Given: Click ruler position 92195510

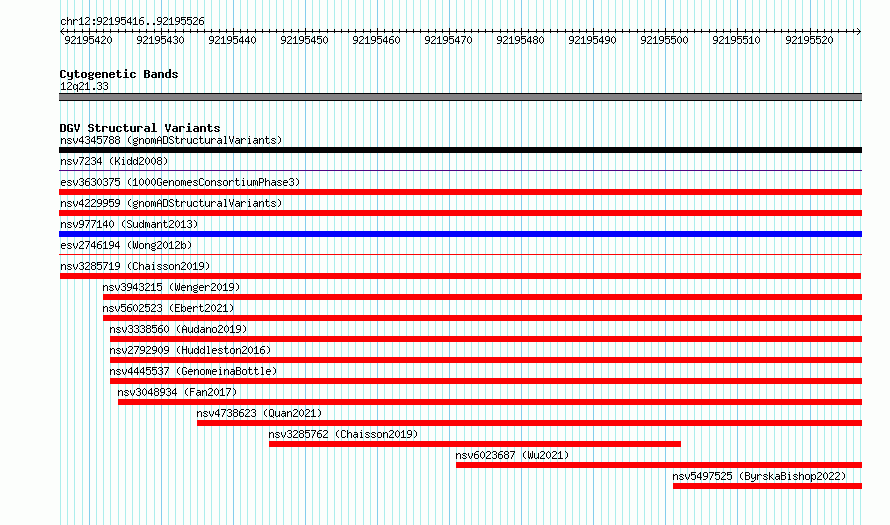Looking at the screenshot, I should 737,40.
